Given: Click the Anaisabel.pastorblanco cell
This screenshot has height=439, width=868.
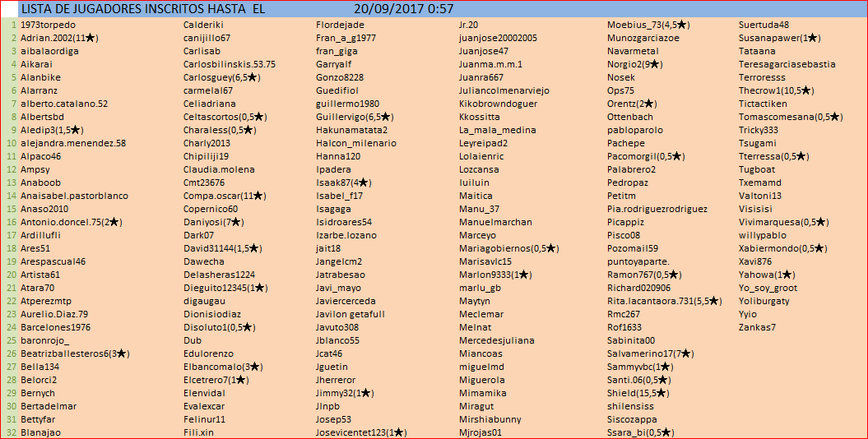Looking at the screenshot, I should coord(74,196).
